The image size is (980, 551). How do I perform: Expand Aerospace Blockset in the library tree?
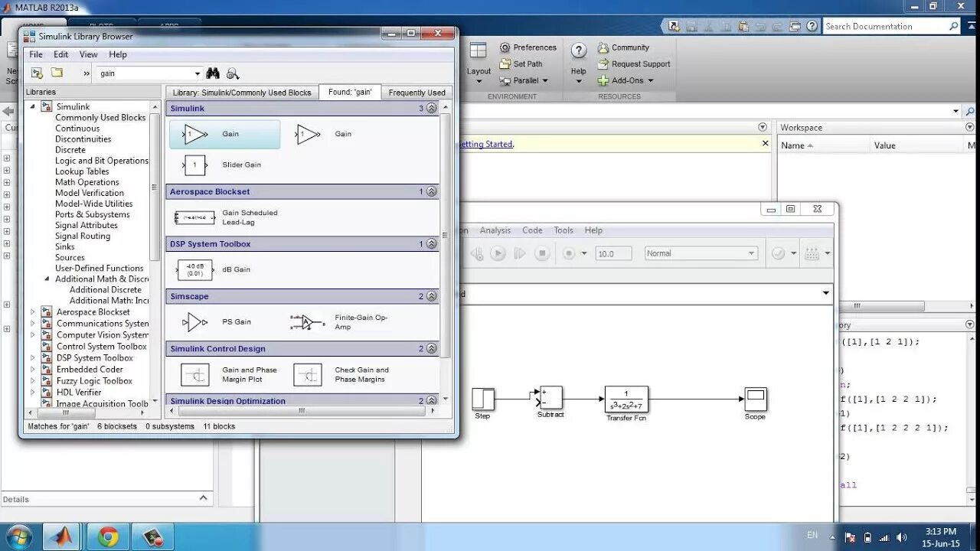33,312
